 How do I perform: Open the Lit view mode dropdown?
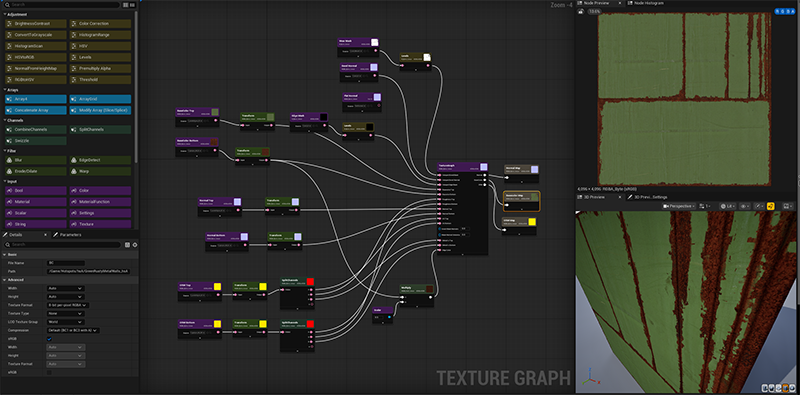point(727,206)
